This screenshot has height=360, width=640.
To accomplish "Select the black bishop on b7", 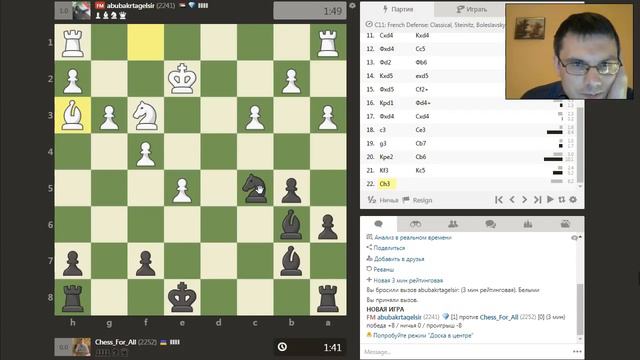I will [x=291, y=261].
